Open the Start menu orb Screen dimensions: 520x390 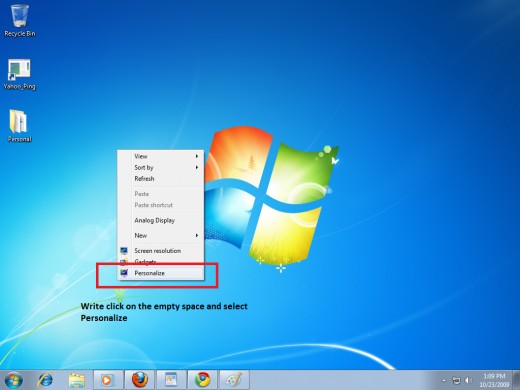point(14,380)
